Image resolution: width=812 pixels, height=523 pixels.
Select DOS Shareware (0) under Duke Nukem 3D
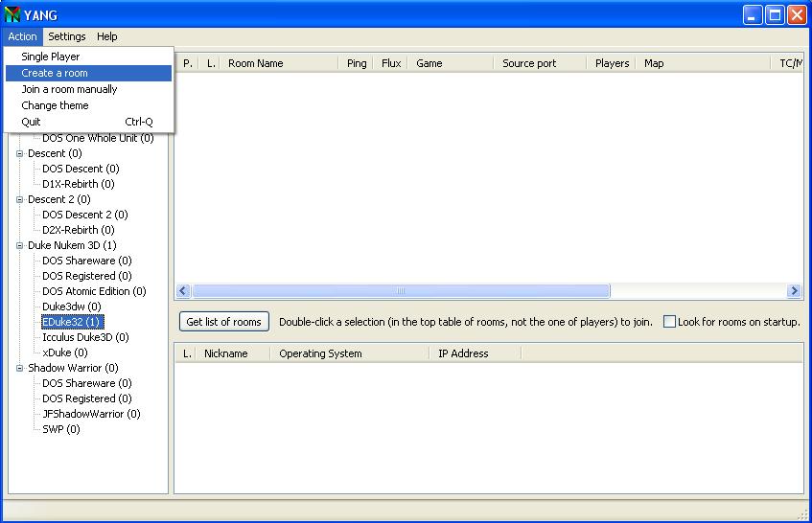click(87, 261)
